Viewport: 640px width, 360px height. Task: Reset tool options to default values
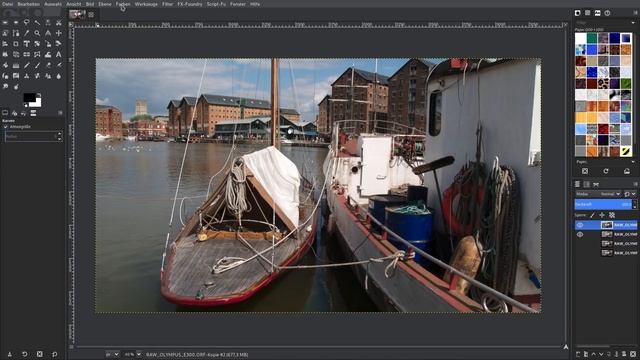[x=54, y=354]
